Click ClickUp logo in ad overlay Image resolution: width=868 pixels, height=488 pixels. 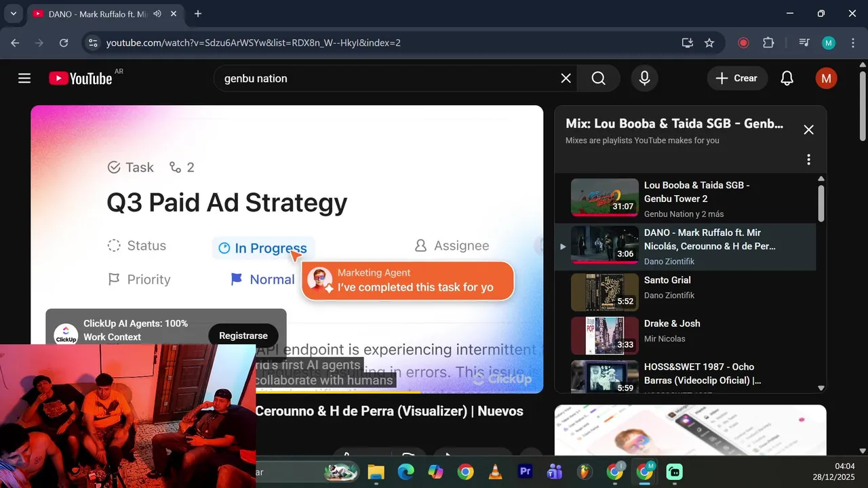click(x=66, y=335)
